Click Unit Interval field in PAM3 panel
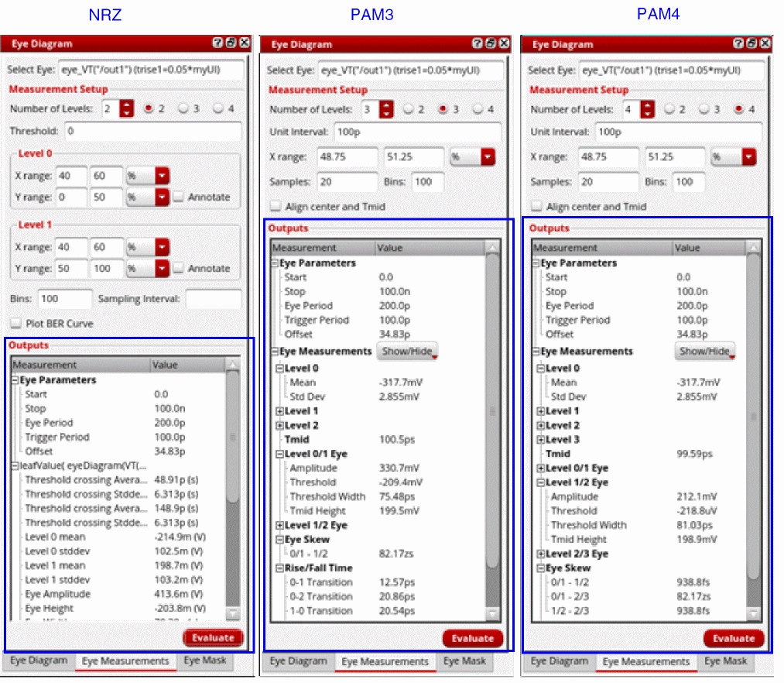The width and height of the screenshot is (784, 683). click(x=417, y=132)
